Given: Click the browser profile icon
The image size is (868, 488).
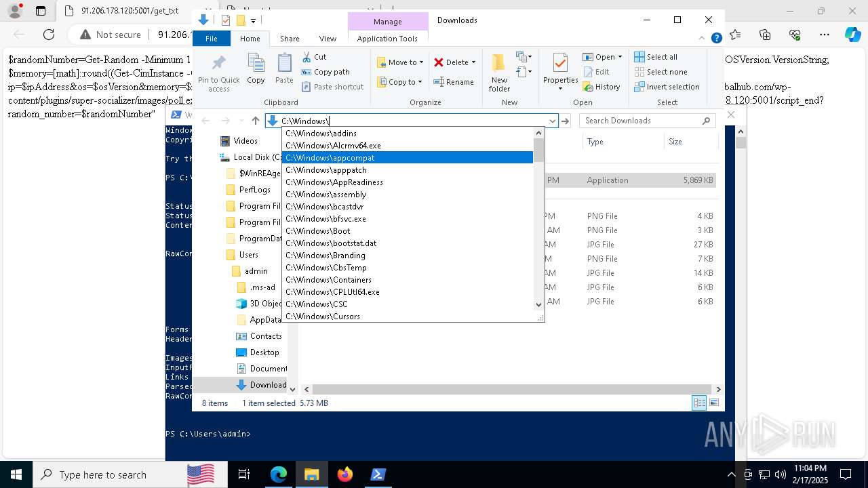Looking at the screenshot, I should pyautogui.click(x=14, y=11).
